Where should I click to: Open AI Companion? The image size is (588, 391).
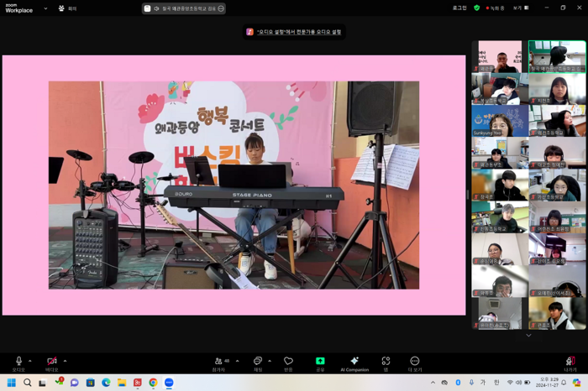point(354,362)
